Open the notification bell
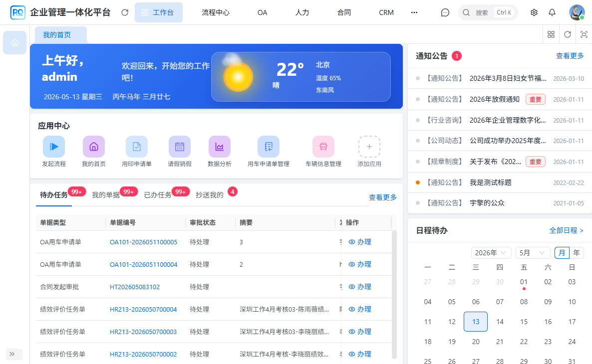Viewport: 592px width, 364px height. tap(552, 12)
